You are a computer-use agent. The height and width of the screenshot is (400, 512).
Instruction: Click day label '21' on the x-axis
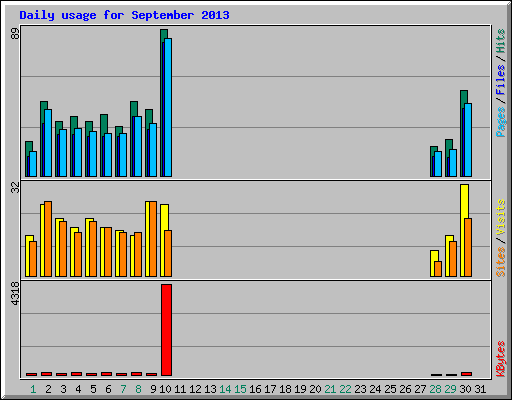point(330,389)
